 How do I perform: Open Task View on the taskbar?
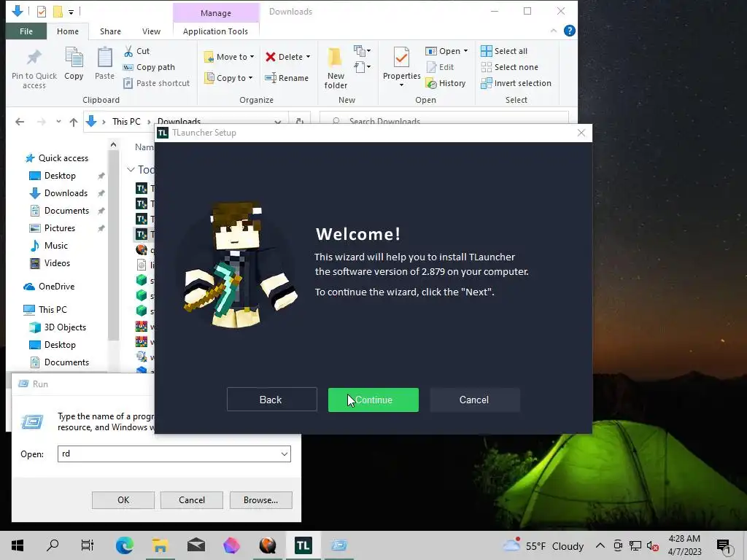tap(88, 545)
